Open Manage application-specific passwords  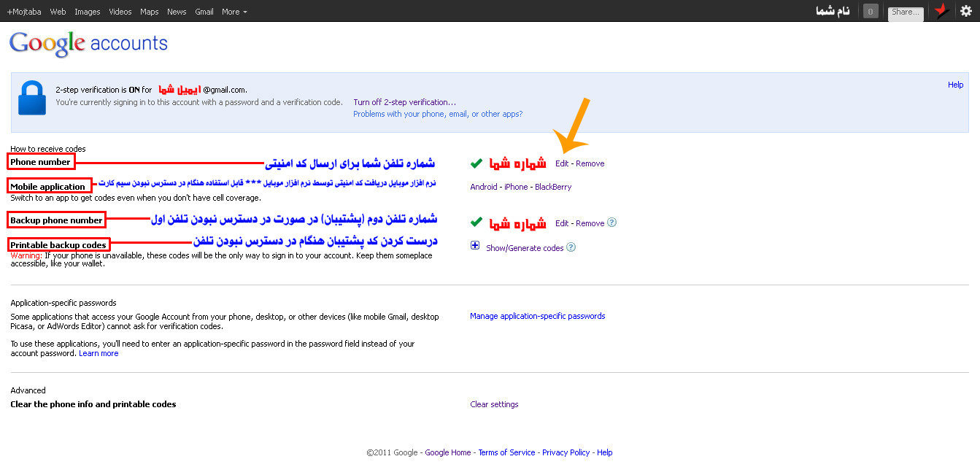[x=538, y=316]
